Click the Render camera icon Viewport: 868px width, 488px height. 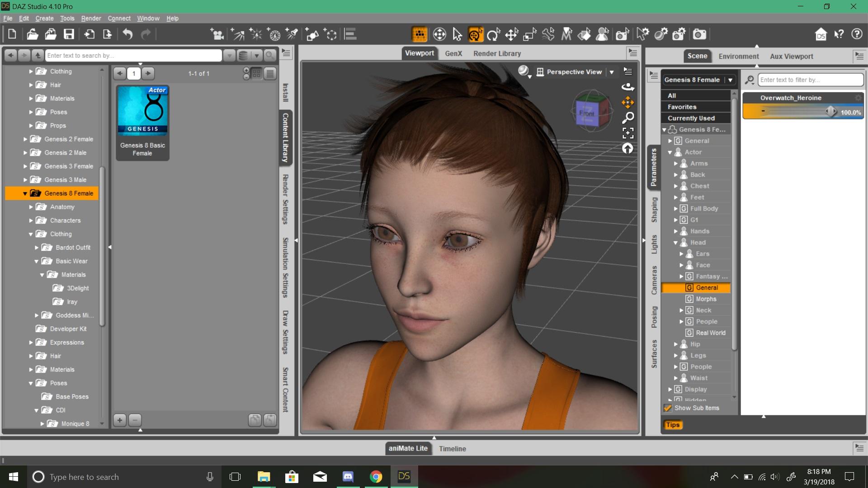699,34
